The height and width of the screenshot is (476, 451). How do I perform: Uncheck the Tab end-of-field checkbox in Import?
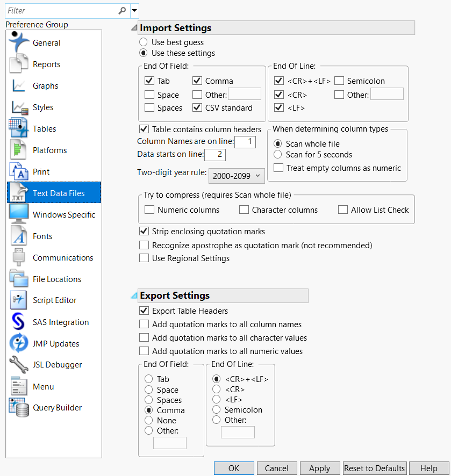tap(149, 81)
